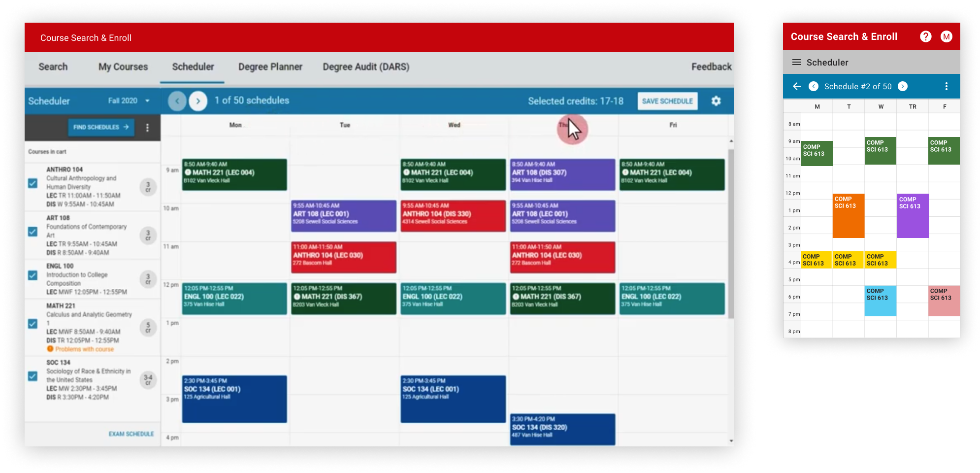Switch to the Degree Planner tab
This screenshot has height=473, width=980.
tap(270, 67)
